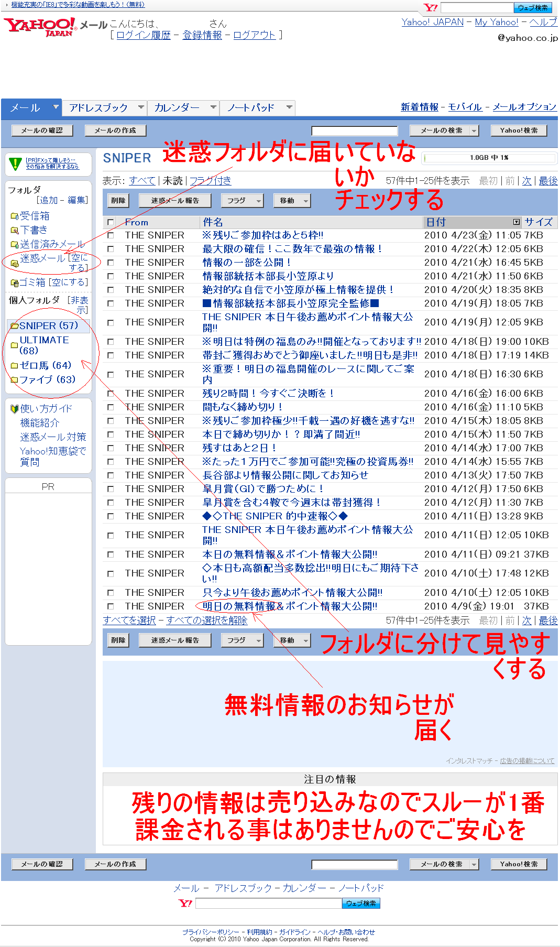Expand the カレンダー tab dropdown arrow
The height and width of the screenshot is (947, 560).
[x=213, y=107]
